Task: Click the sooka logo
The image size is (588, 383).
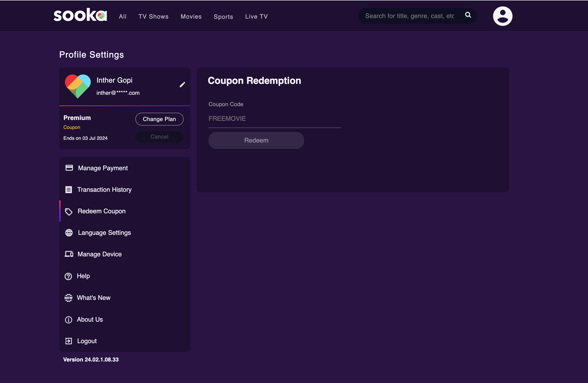Action: [80, 15]
